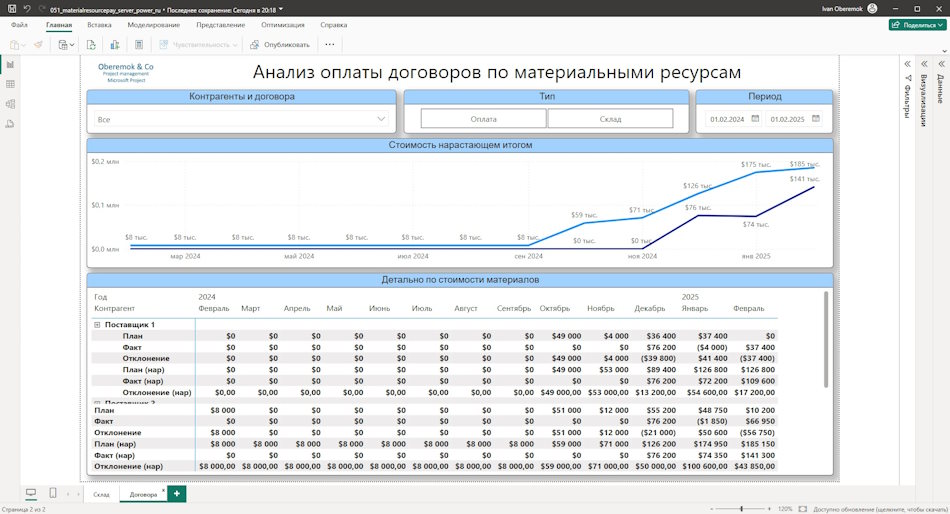This screenshot has height=514, width=950.
Task: Open the Моделирование ribbon tab
Action: [x=153, y=25]
